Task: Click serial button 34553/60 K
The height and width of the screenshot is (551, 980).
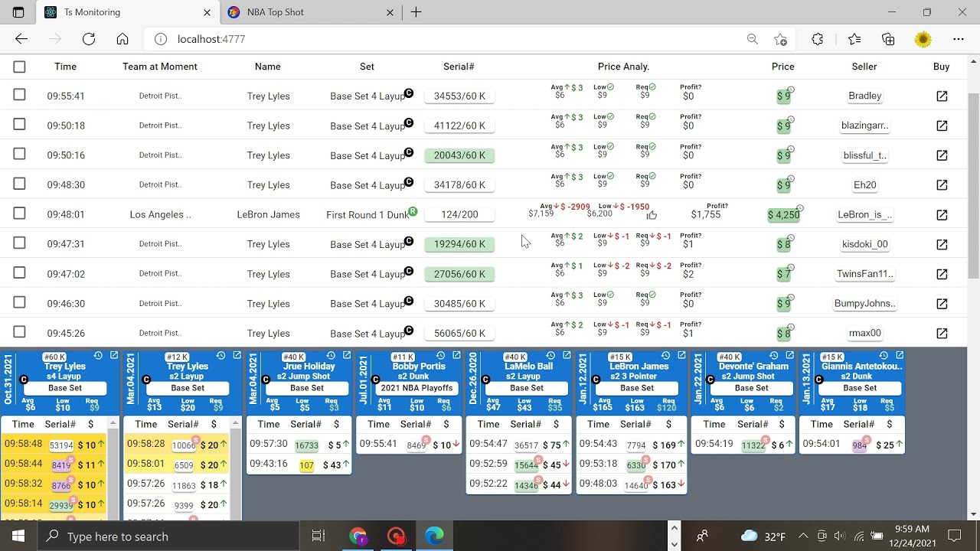Action: pyautogui.click(x=459, y=96)
